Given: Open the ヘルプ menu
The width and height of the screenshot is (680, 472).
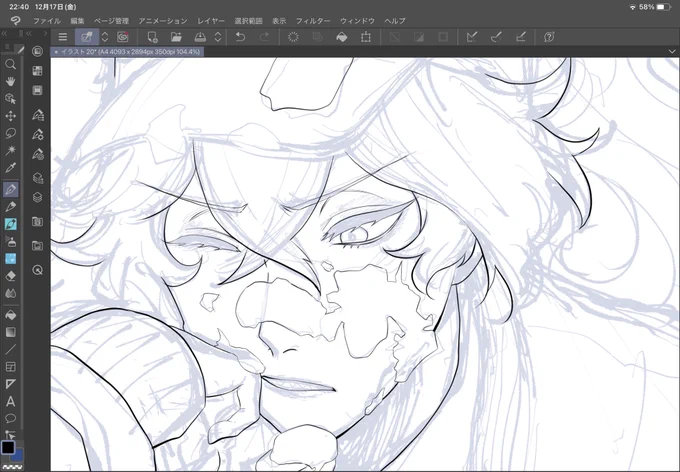Looking at the screenshot, I should click(x=395, y=21).
